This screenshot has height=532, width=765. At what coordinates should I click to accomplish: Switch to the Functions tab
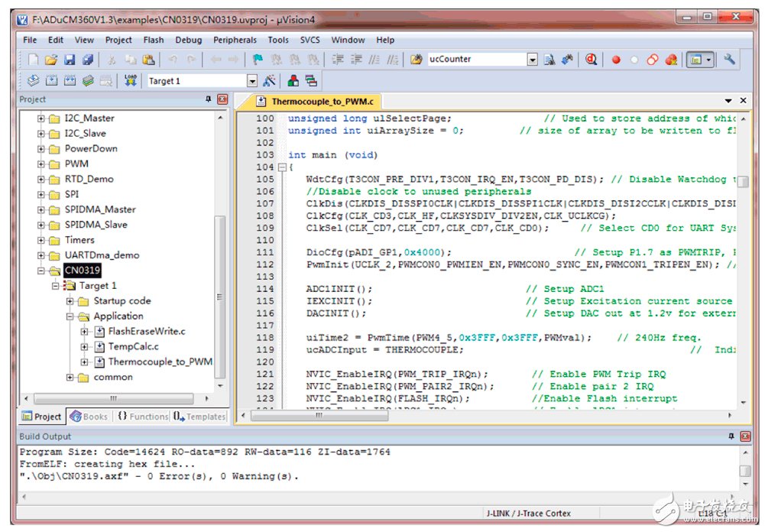coord(142,417)
